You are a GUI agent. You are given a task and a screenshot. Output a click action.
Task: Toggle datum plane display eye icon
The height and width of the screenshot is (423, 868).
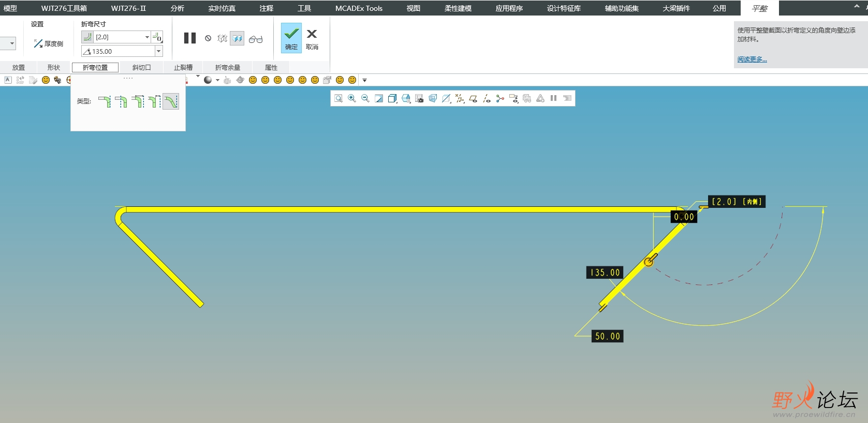click(473, 98)
